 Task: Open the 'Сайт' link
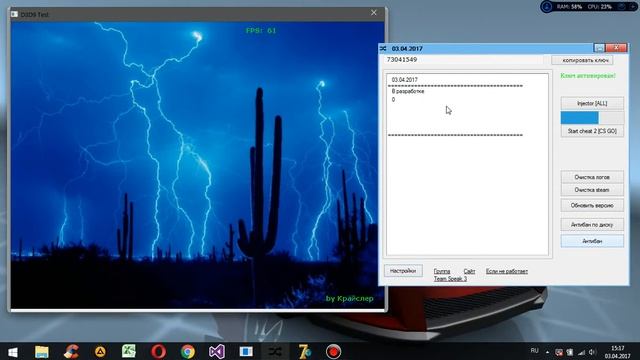[469, 271]
